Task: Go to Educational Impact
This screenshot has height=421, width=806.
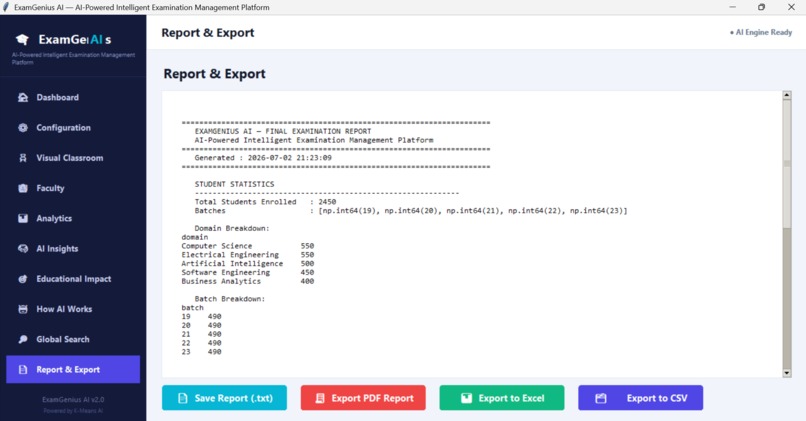Action: tap(73, 279)
